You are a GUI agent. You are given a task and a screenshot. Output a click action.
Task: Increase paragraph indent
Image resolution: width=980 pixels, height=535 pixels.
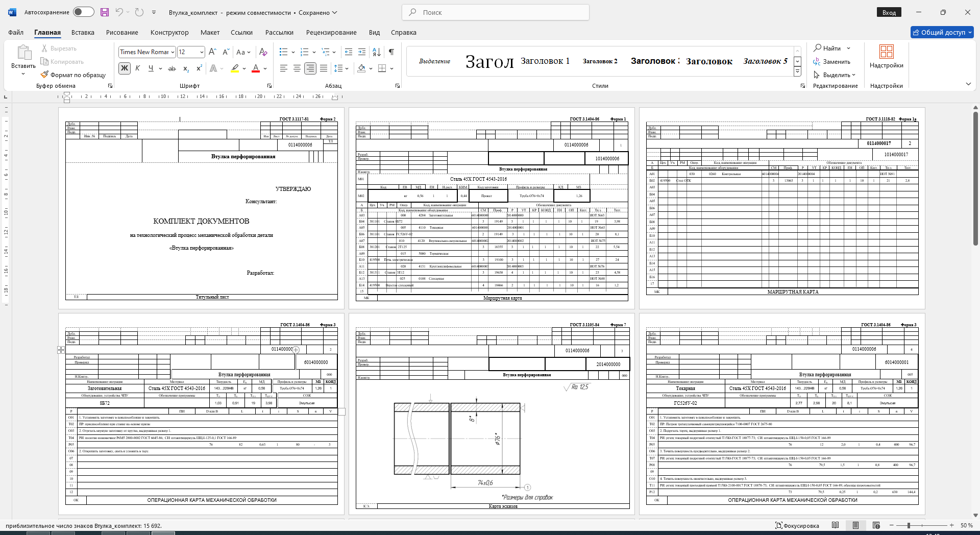pyautogui.click(x=362, y=52)
